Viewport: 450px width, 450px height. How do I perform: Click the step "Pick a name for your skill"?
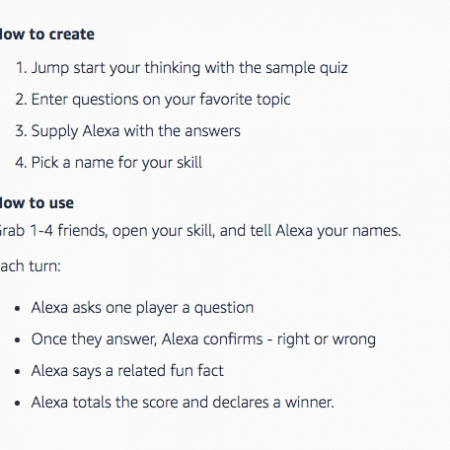(x=117, y=163)
